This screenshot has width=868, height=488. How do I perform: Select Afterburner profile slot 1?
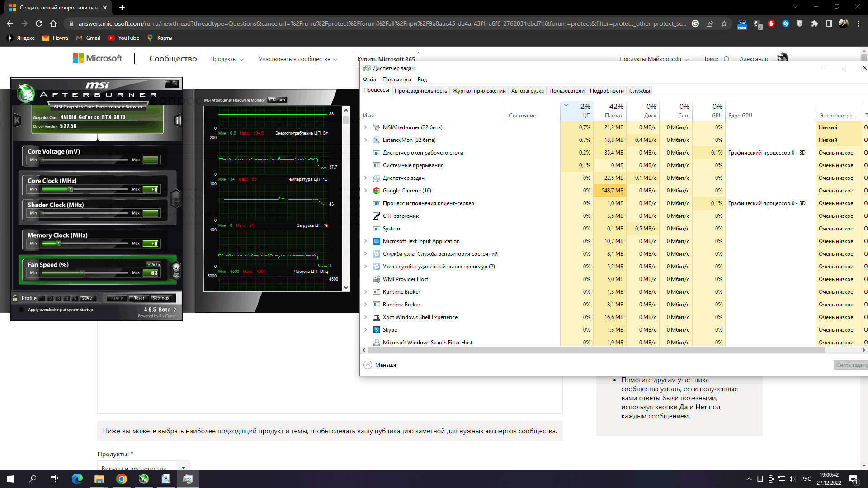[x=42, y=298]
